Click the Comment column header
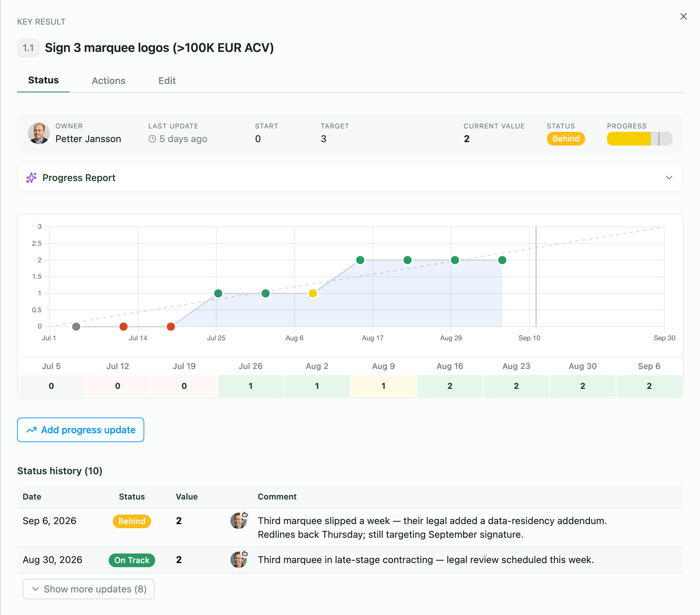Image resolution: width=700 pixels, height=615 pixels. 277,496
